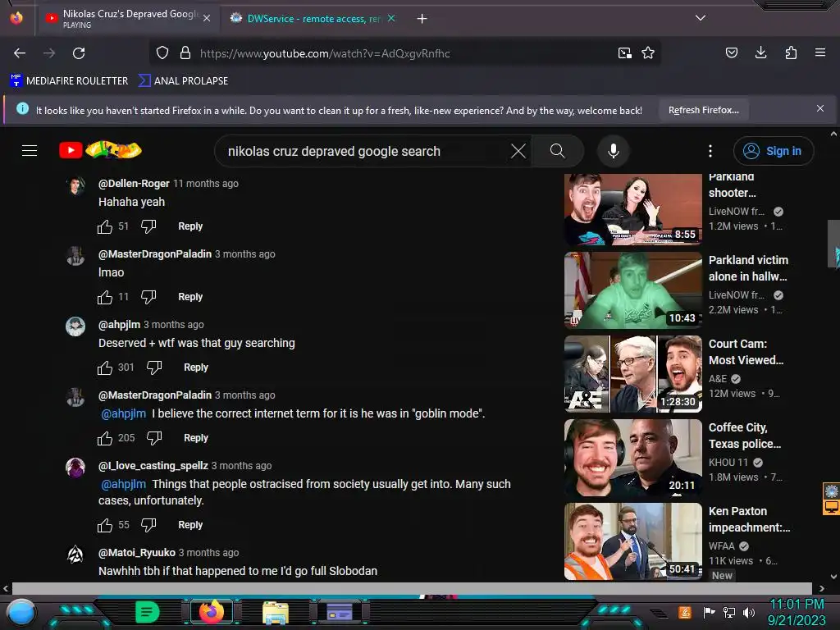Screen dimensions: 840x630
Task: Like the 'Deserved + wtf' comment
Action: [105, 367]
